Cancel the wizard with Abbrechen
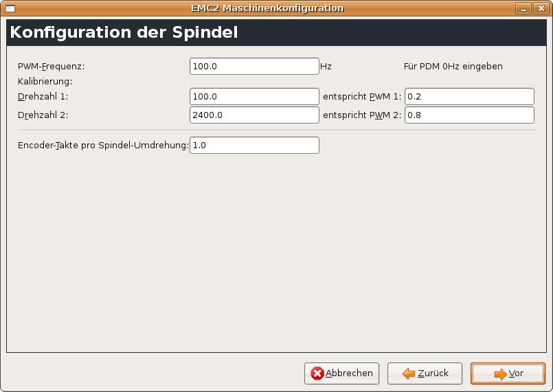 coord(341,373)
